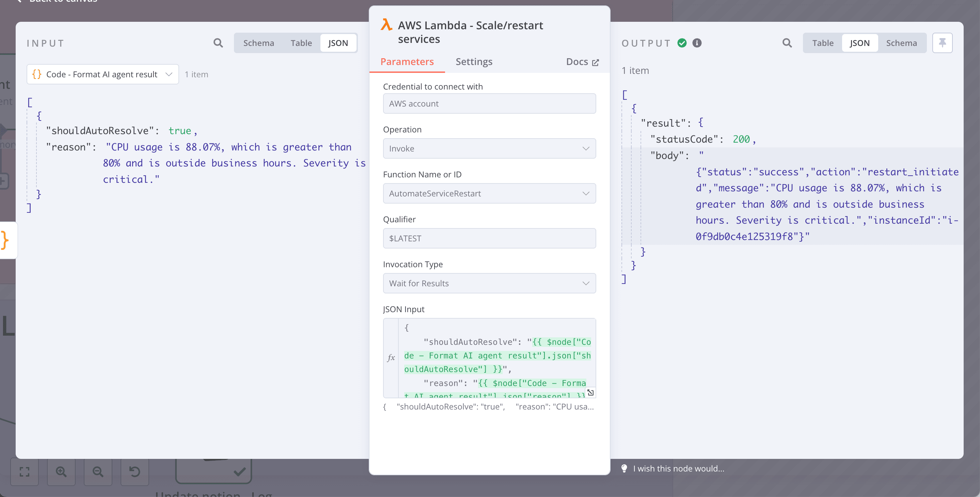Click the AWS Lambda node icon
This screenshot has height=497, width=980.
pyautogui.click(x=386, y=25)
